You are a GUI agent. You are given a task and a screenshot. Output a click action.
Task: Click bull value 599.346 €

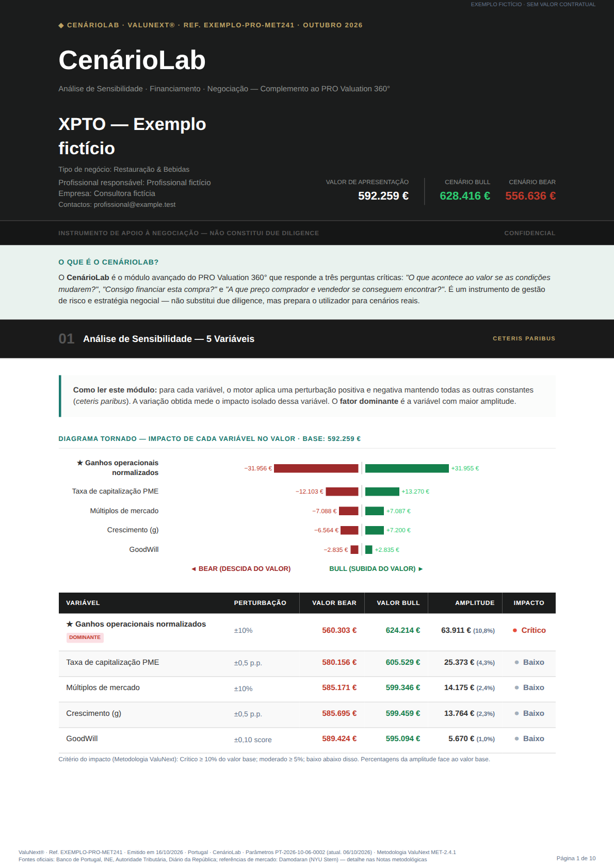click(403, 687)
